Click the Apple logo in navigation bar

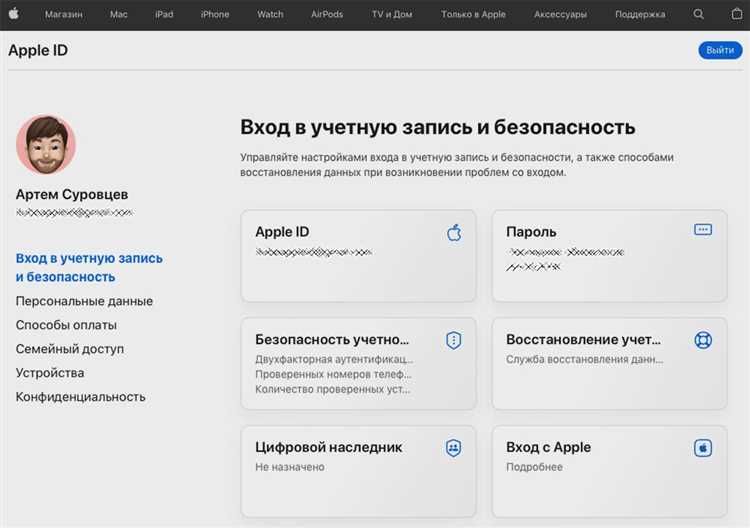(x=14, y=14)
